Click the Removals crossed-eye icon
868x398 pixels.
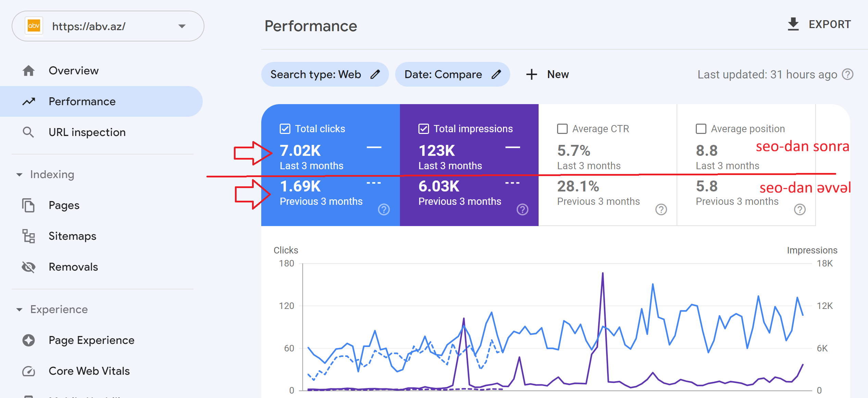(28, 267)
